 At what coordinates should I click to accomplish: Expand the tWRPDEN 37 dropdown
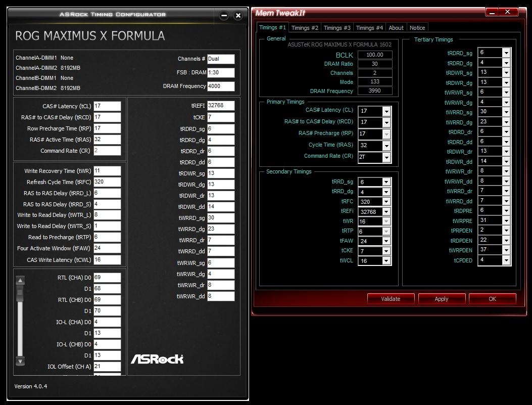point(506,250)
